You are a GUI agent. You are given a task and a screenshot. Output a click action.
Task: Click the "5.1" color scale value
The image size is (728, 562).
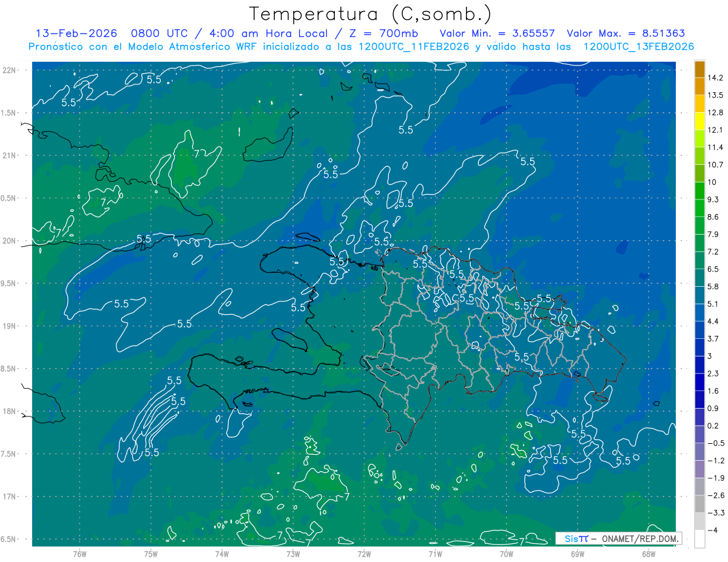pyautogui.click(x=714, y=304)
